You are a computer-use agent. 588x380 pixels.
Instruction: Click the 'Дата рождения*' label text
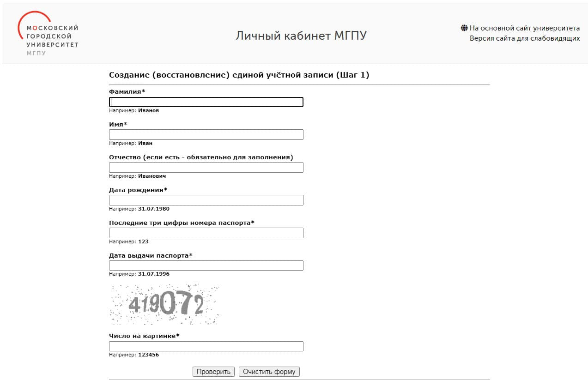point(138,190)
